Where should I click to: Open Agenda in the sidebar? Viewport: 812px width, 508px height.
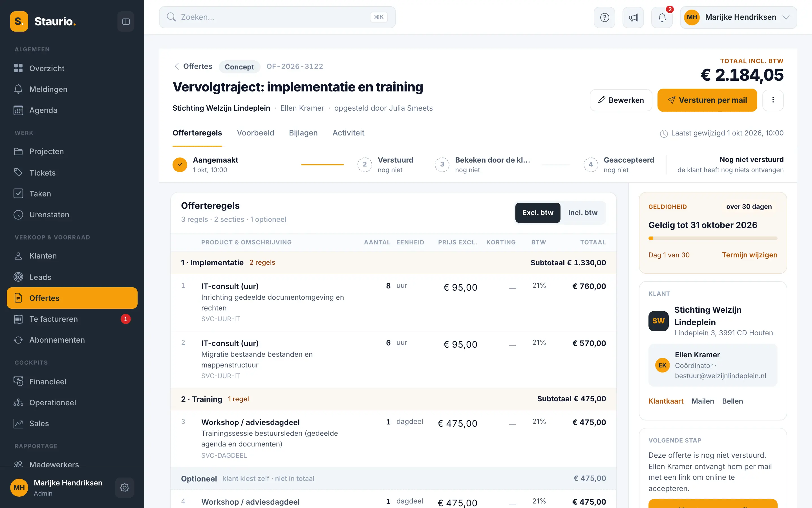tap(72, 110)
